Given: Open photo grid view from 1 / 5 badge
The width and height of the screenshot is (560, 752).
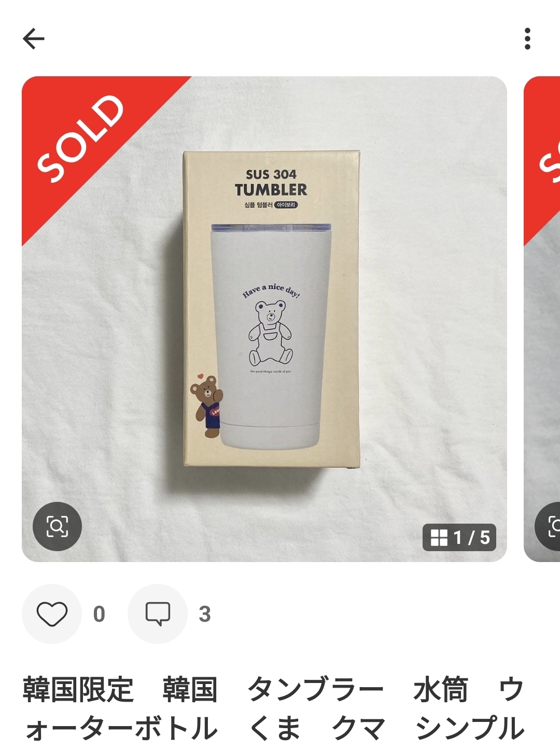Looking at the screenshot, I should [x=460, y=537].
